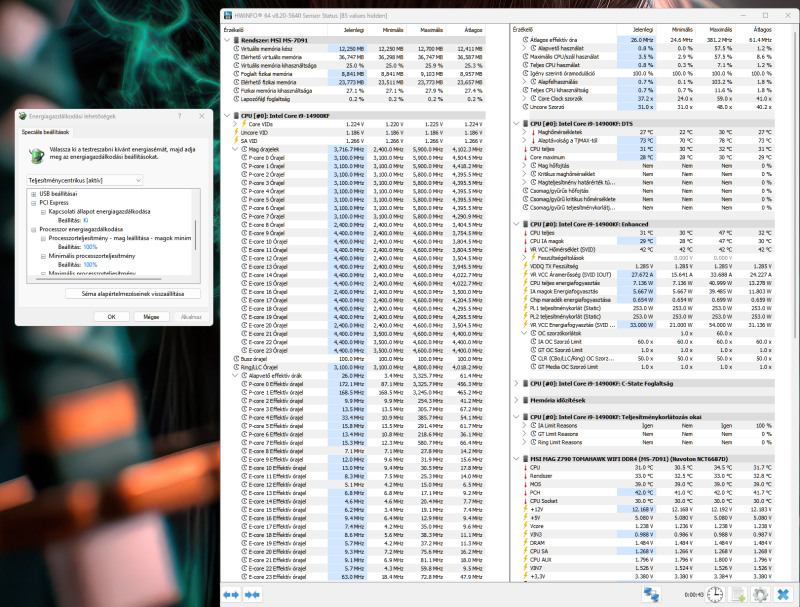Click the Minimális column header in the left pane
This screenshot has width=800, height=607.
tap(392, 30)
